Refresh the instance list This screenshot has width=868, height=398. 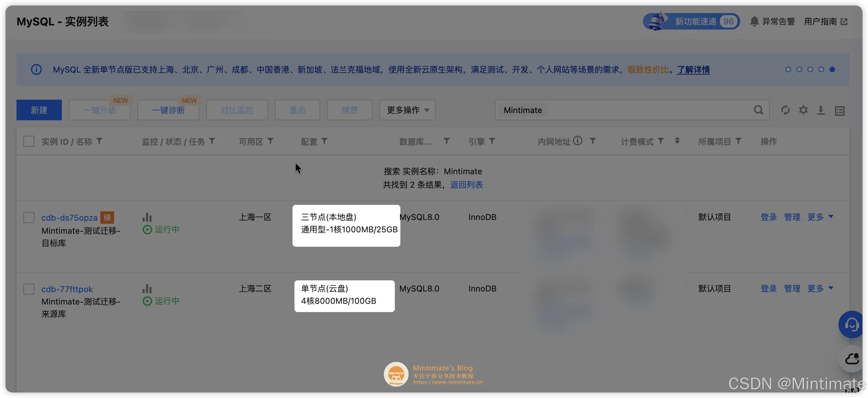click(x=785, y=110)
